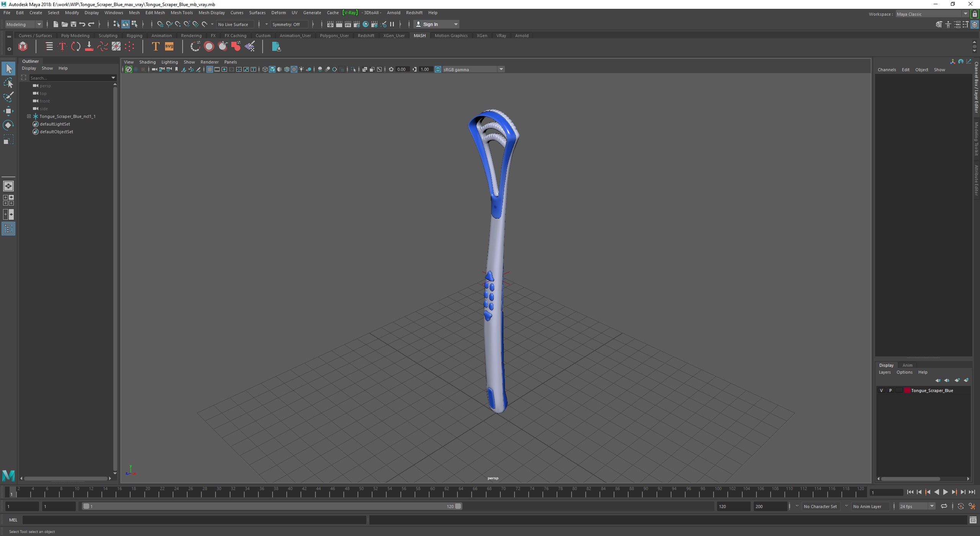Image resolution: width=980 pixels, height=536 pixels.
Task: Toggle layer playback P for Tongue_Scraper_Blue
Action: (x=890, y=391)
